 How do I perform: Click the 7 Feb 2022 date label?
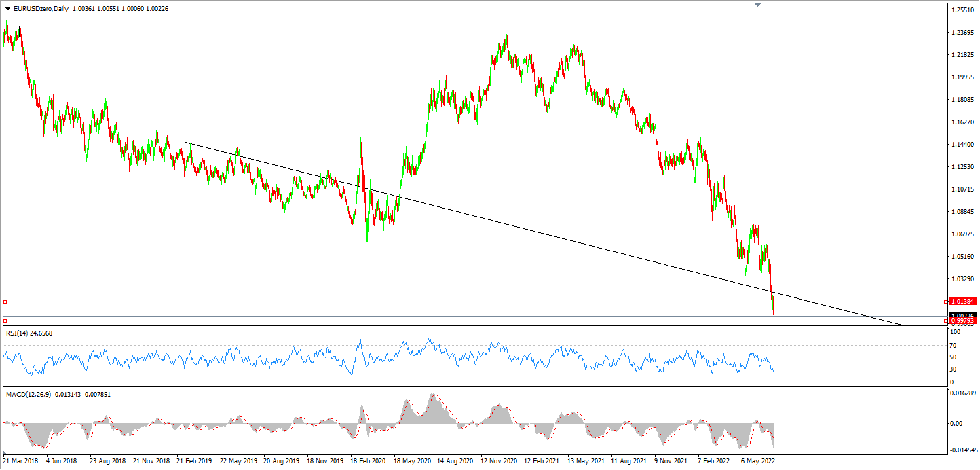tap(715, 460)
